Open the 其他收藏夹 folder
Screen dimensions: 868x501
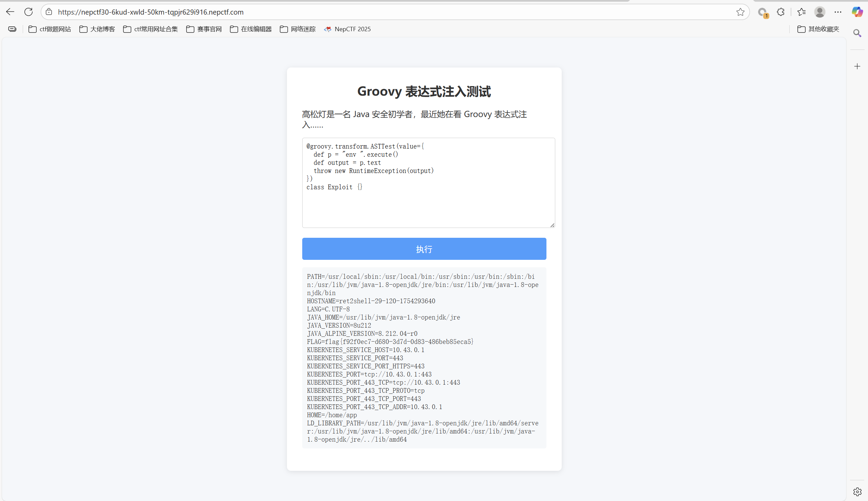coord(818,29)
